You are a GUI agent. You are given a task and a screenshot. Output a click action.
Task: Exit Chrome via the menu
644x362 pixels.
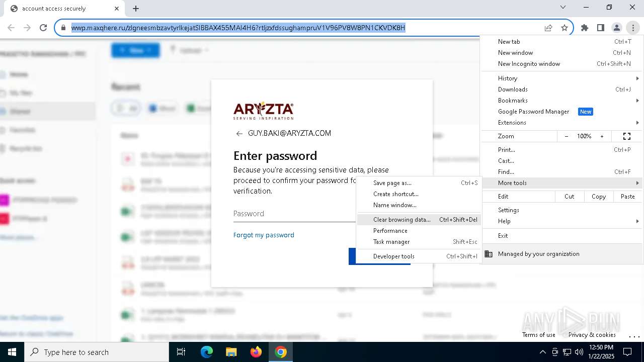point(561,236)
